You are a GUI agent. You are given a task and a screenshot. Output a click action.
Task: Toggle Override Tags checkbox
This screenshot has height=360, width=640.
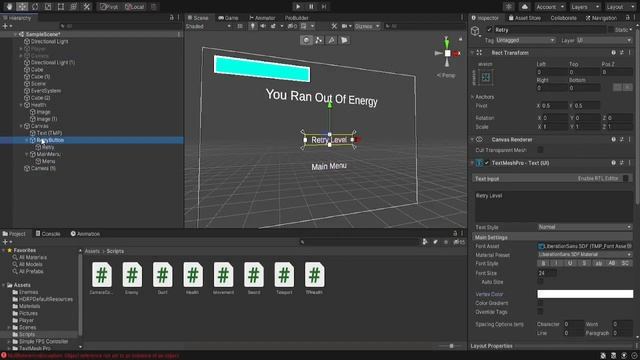click(540, 312)
